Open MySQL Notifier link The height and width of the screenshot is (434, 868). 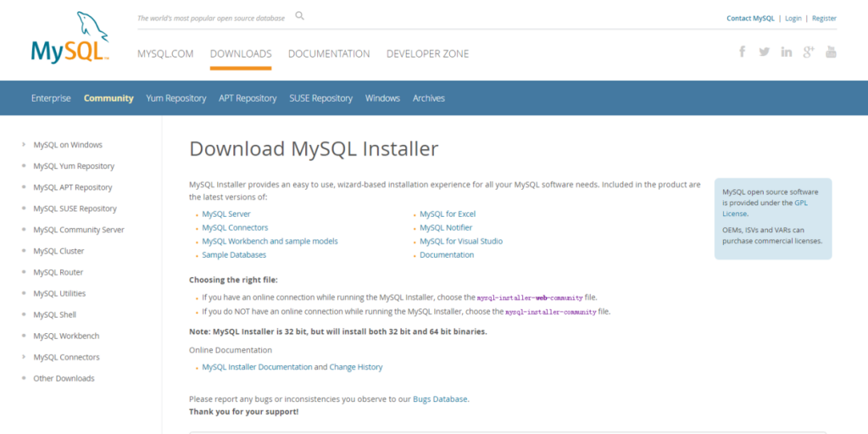click(446, 227)
